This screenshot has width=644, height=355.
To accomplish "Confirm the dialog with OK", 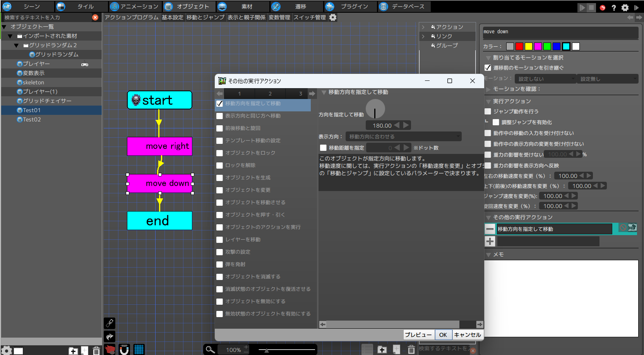I will coord(443,335).
